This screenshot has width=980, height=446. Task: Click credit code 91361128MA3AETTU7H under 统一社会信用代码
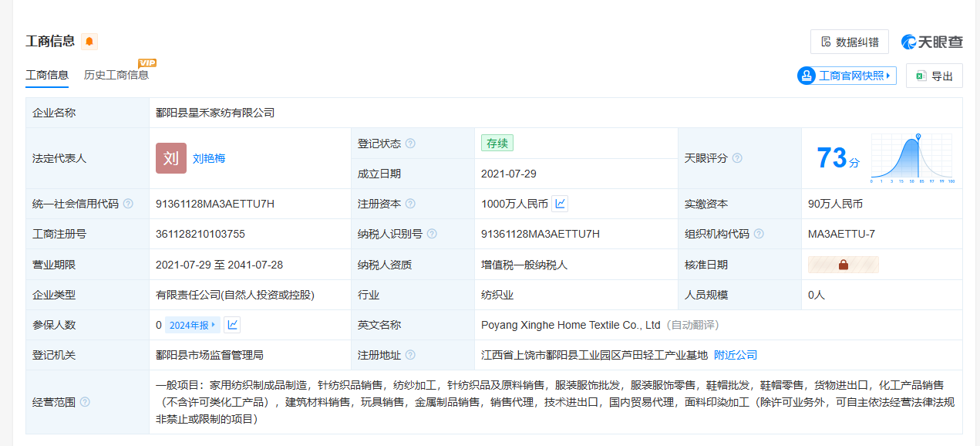tap(215, 204)
